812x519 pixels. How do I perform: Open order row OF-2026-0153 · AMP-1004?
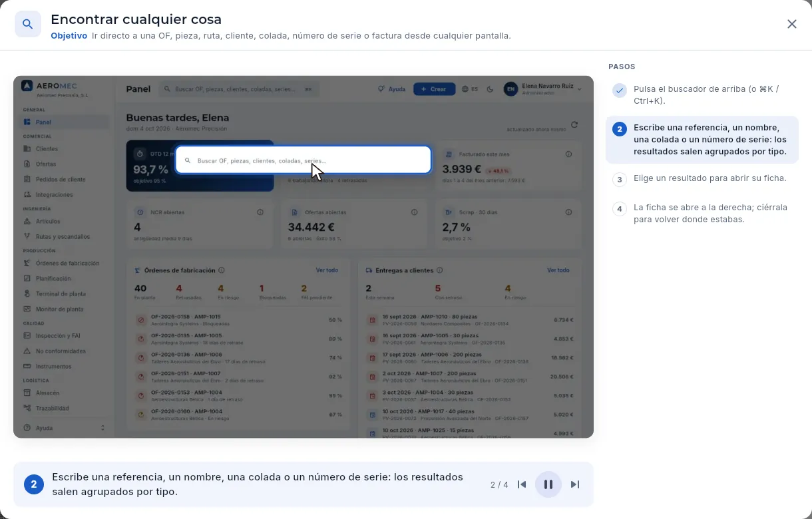tap(238, 396)
